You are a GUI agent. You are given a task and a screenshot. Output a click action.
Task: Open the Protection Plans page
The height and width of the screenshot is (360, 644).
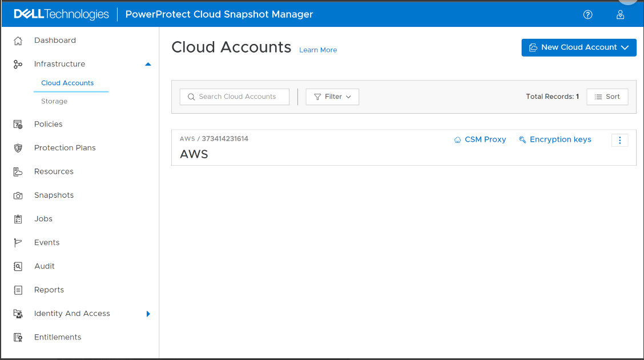tap(65, 148)
